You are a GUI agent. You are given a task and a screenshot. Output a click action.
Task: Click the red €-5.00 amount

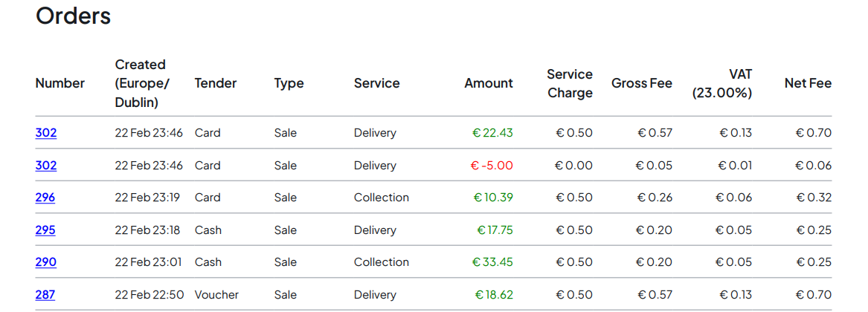coord(492,166)
